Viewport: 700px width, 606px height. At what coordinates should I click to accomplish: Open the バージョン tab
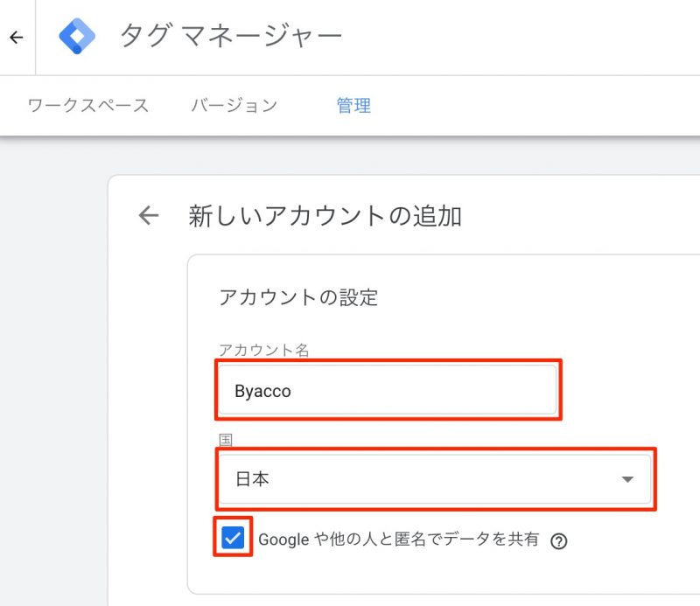click(x=234, y=106)
